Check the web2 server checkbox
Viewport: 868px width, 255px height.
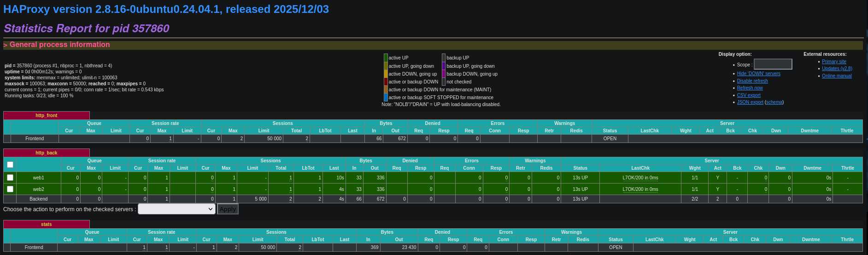[x=10, y=189]
